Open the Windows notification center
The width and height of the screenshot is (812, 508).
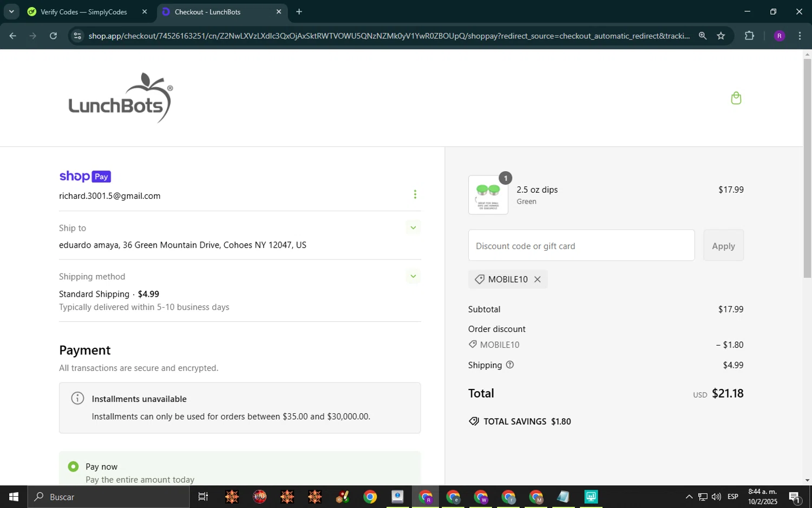[x=795, y=497]
